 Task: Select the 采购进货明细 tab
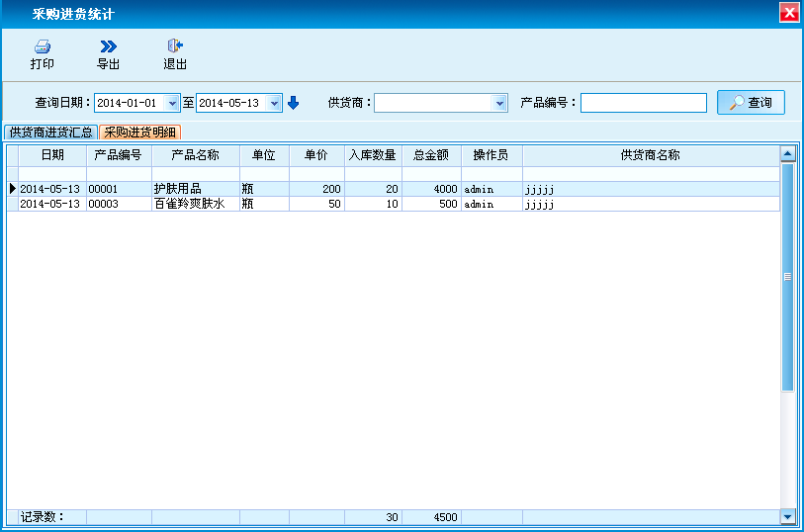pos(139,133)
